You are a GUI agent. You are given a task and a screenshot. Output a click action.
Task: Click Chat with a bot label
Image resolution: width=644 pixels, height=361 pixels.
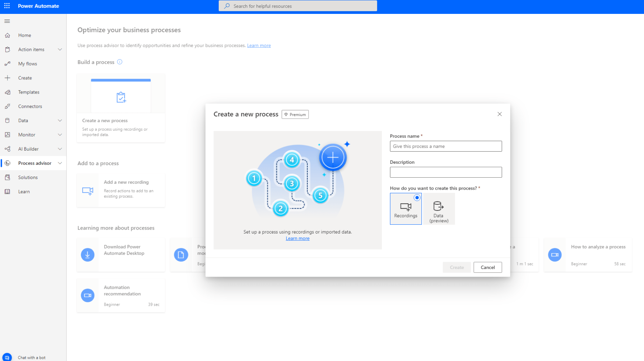coord(32,357)
